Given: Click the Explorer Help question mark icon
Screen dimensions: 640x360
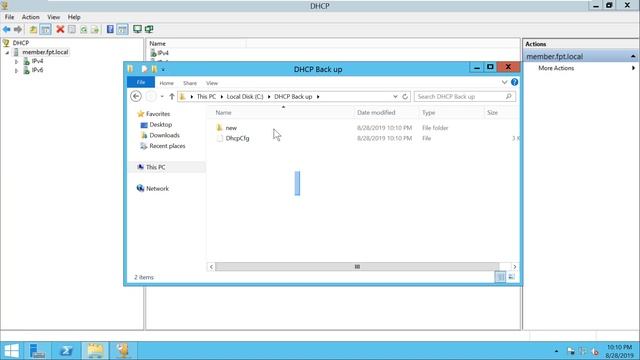Looking at the screenshot, I should click(514, 82).
